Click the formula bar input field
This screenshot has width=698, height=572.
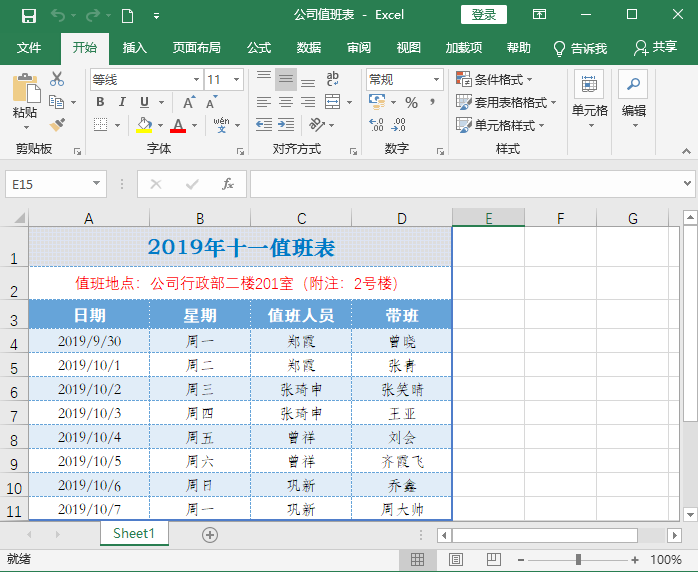[466, 183]
